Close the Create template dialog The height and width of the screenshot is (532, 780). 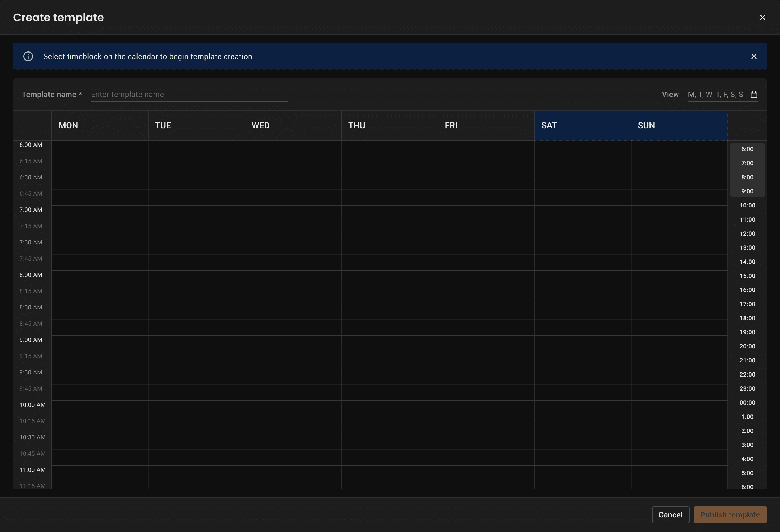(x=762, y=17)
